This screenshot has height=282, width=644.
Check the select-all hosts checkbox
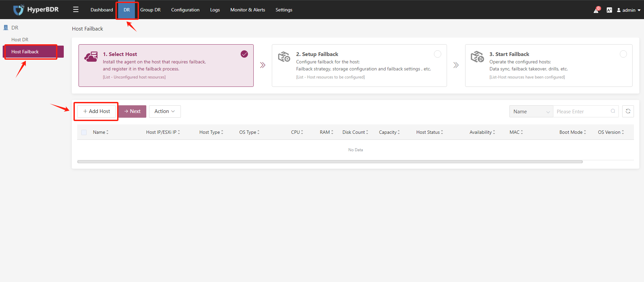[84, 132]
